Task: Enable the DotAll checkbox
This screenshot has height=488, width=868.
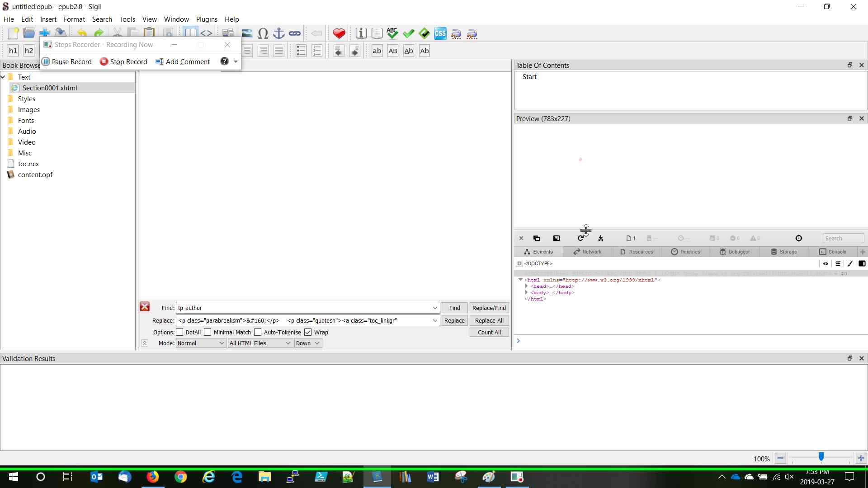Action: (180, 332)
